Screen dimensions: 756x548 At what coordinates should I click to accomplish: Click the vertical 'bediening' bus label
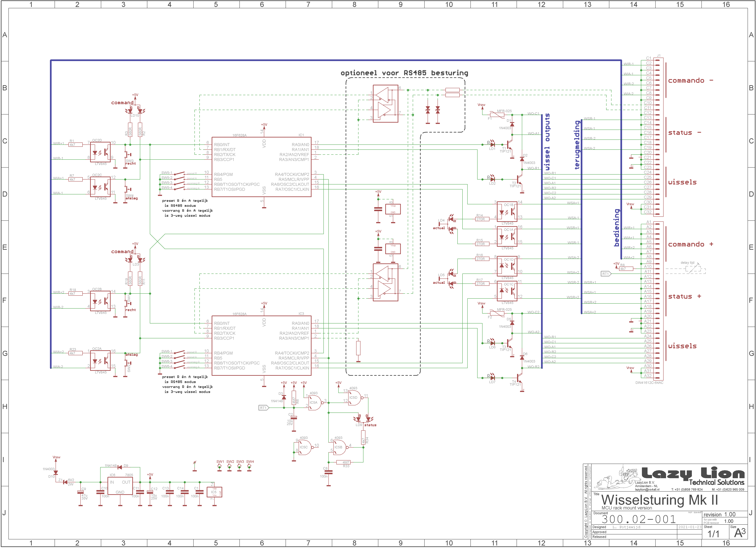tap(617, 228)
